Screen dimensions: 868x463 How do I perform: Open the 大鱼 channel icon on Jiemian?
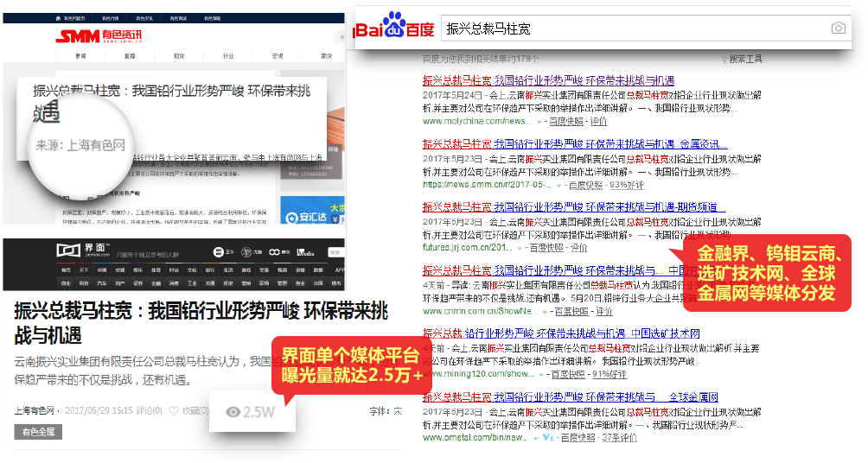point(252,252)
